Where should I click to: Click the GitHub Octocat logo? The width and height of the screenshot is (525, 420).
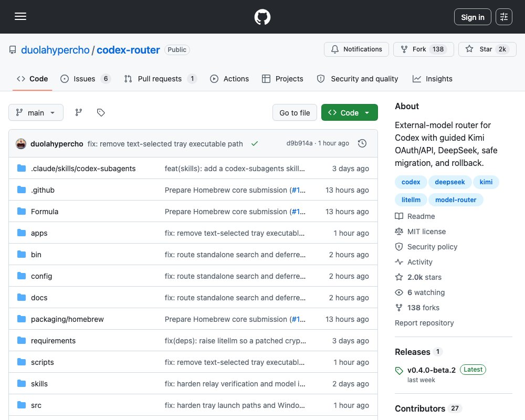click(262, 17)
